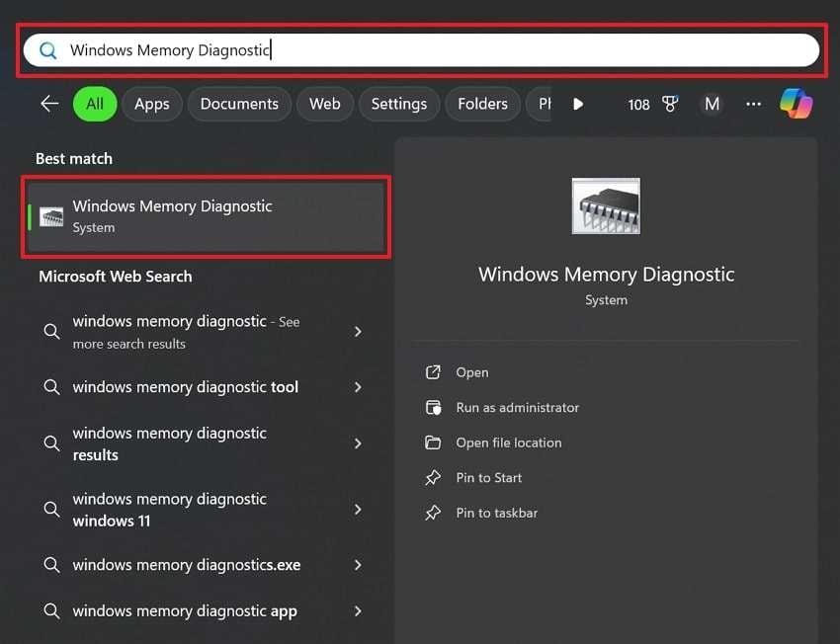This screenshot has height=644, width=840.
Task: Launch the Copilot icon
Action: [797, 104]
